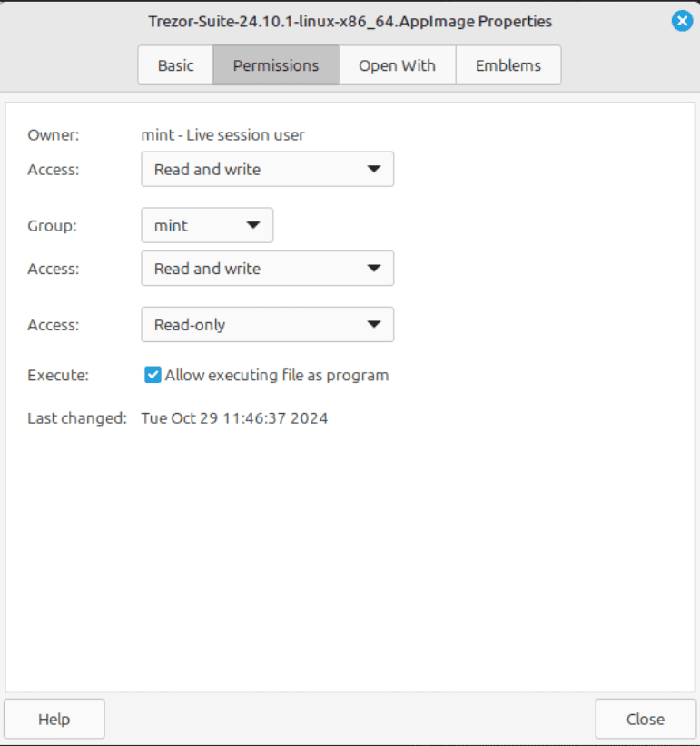Screen dimensions: 700x746
Task: Toggle Allow executing file as program checkbox
Action: [x=153, y=375]
